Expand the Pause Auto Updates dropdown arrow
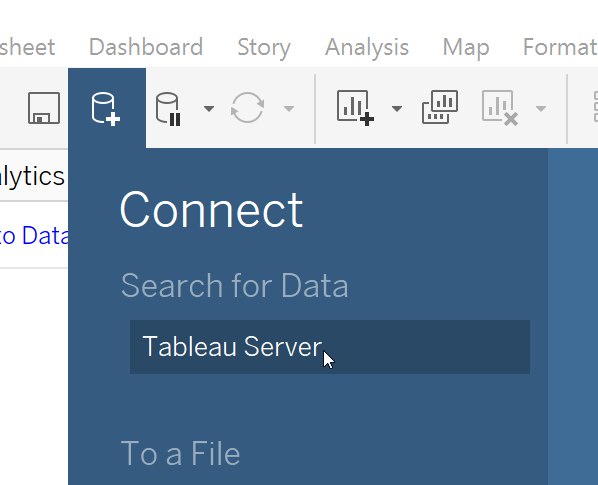The width and height of the screenshot is (598, 485). [209, 109]
